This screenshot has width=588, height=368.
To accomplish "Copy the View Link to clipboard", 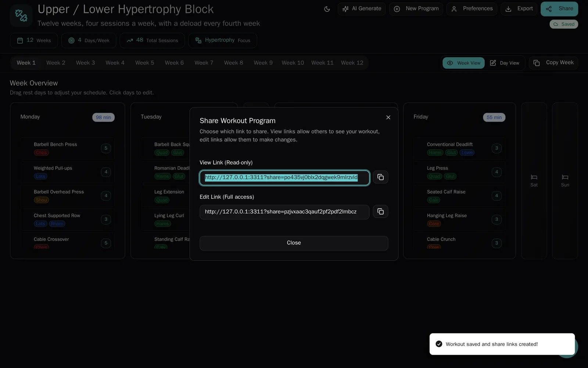I will tap(380, 177).
